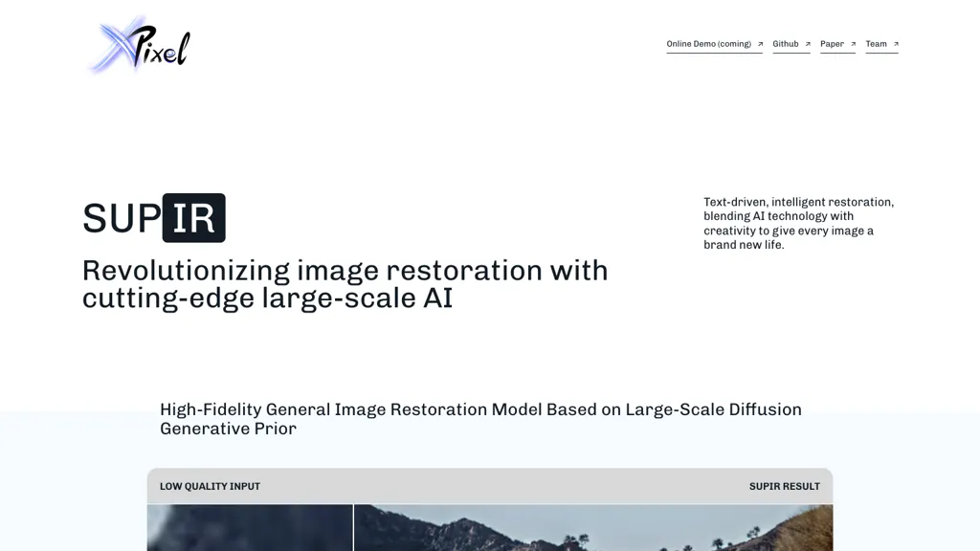Click the image comparison slider divider
This screenshot has width=980, height=551.
coord(353,528)
